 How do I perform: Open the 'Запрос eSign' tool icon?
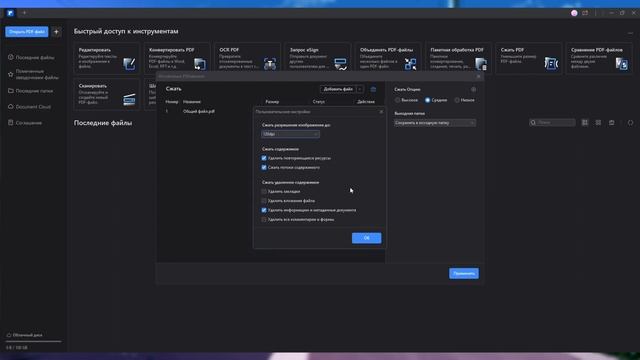point(340,64)
